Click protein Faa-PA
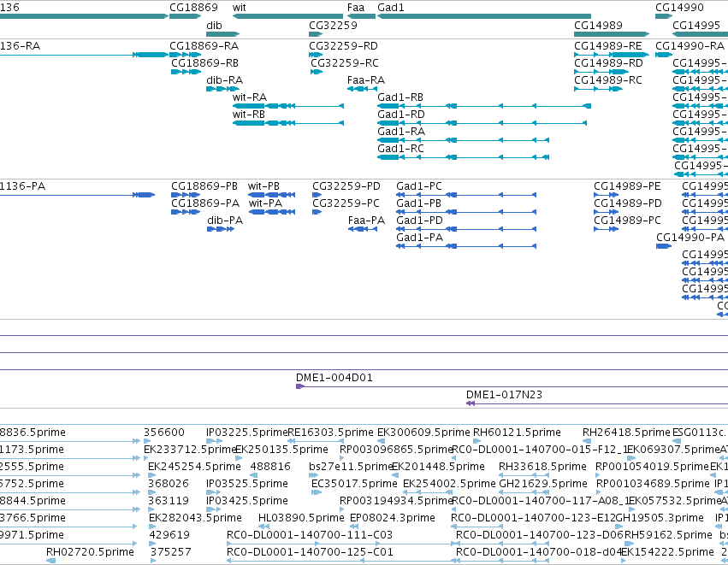 click(363, 229)
